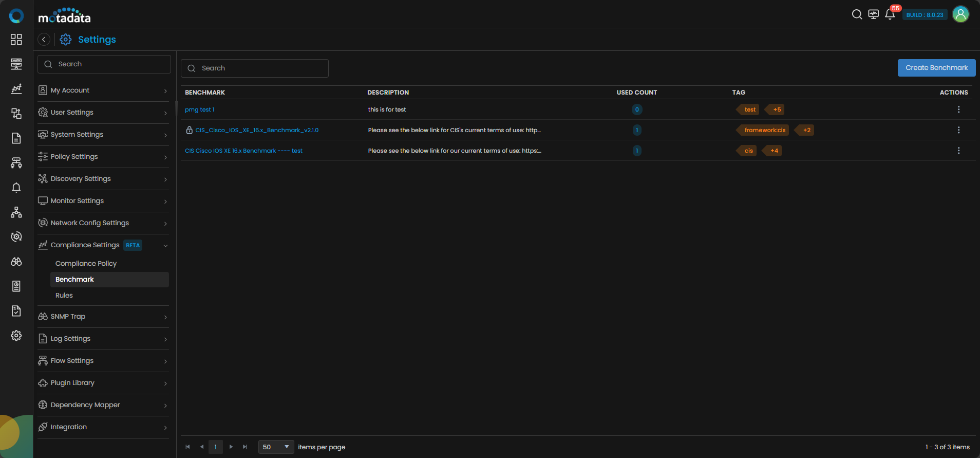Click used count 0 for pmg test 1
Screen dimensions: 980x458
(x=637, y=109)
